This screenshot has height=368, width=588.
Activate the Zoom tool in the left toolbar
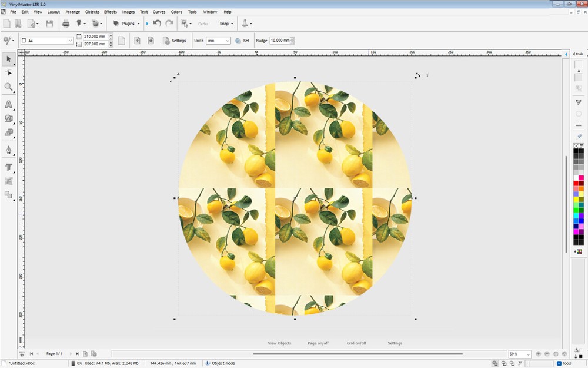pyautogui.click(x=8, y=87)
